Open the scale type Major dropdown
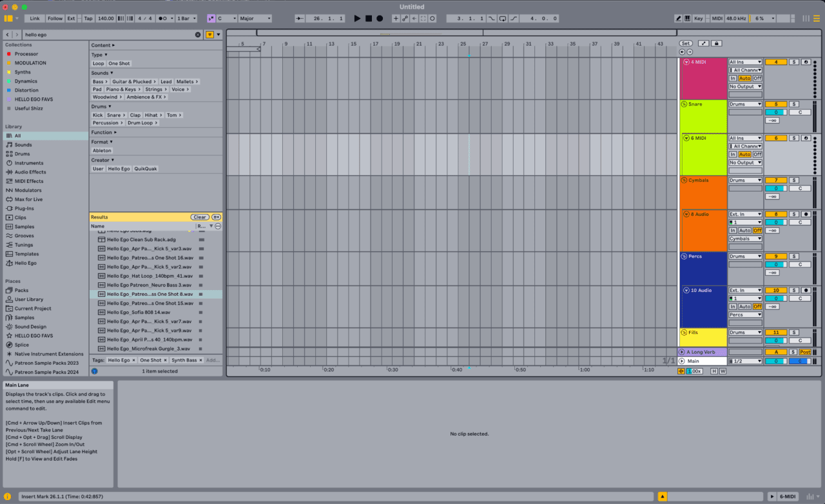This screenshot has height=504, width=825. (x=255, y=19)
